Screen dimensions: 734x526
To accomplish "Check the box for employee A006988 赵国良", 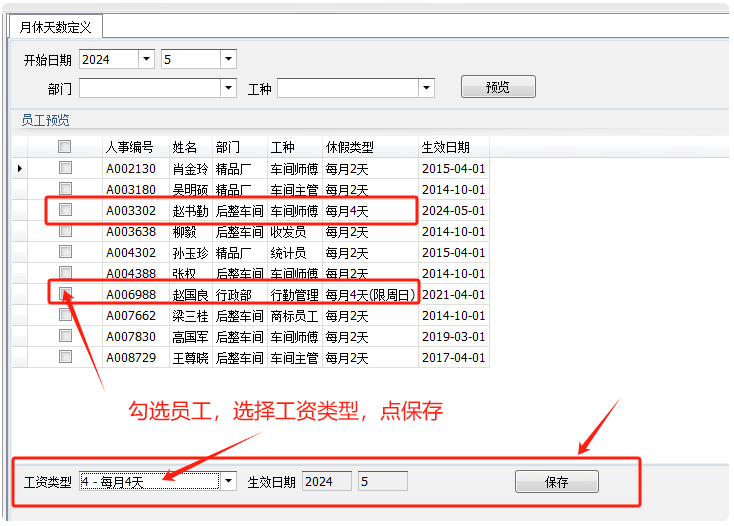I will pos(65,293).
